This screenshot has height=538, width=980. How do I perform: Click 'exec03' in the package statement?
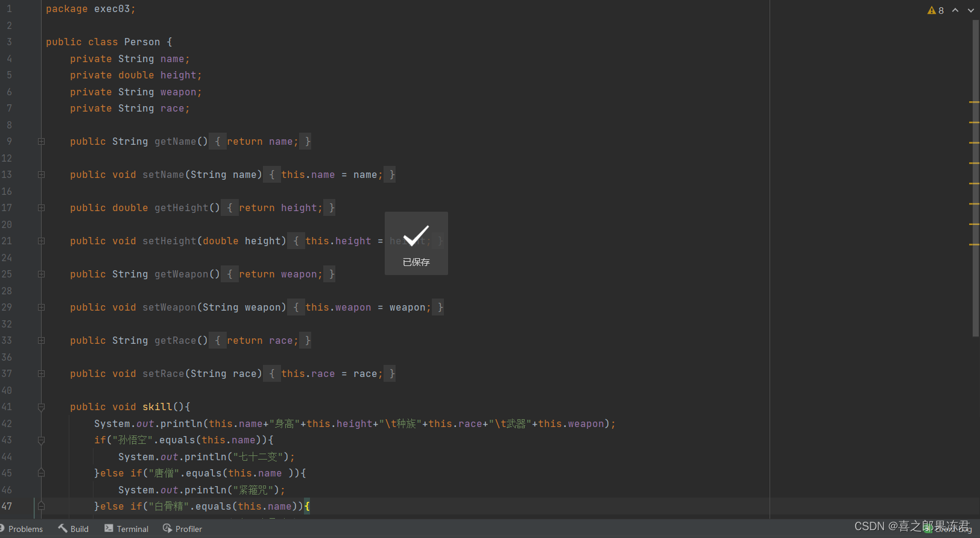click(x=112, y=9)
